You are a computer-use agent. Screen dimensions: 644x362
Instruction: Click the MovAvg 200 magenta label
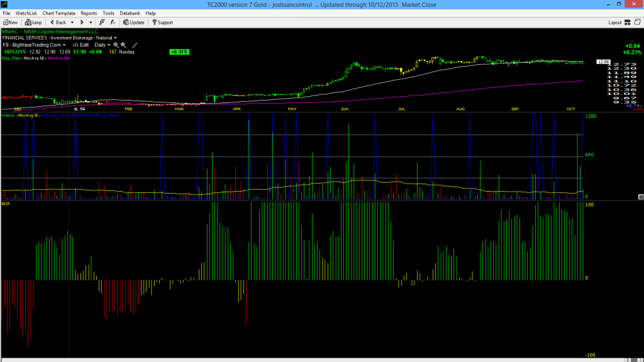tap(58, 58)
